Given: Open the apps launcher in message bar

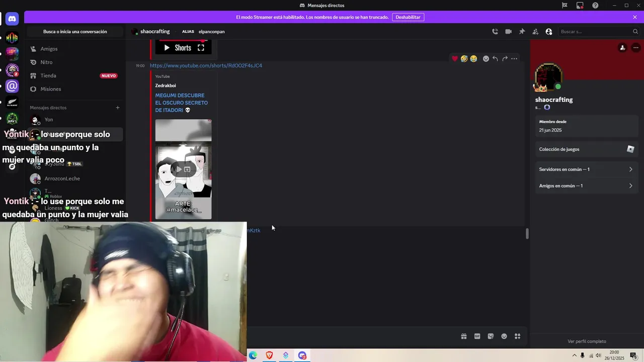Looking at the screenshot, I should (517, 336).
